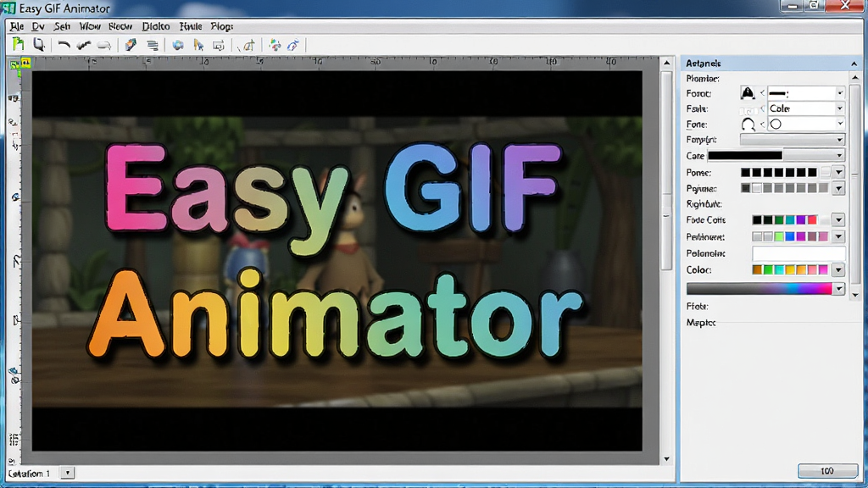The image size is (868, 488).
Task: Click the "Righbulc:" label in panel
Action: pyautogui.click(x=704, y=204)
